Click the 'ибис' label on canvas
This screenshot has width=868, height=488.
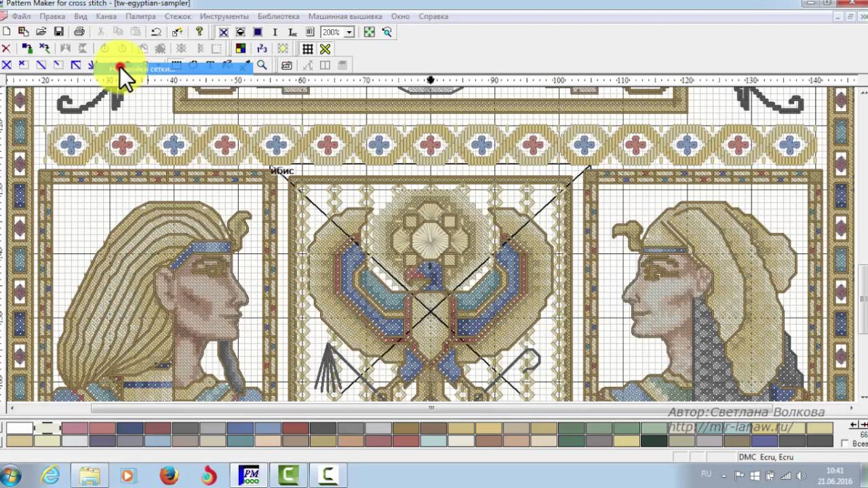(282, 171)
